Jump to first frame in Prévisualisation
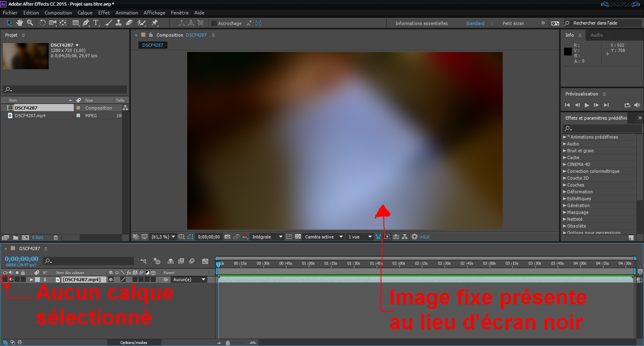 (567, 105)
